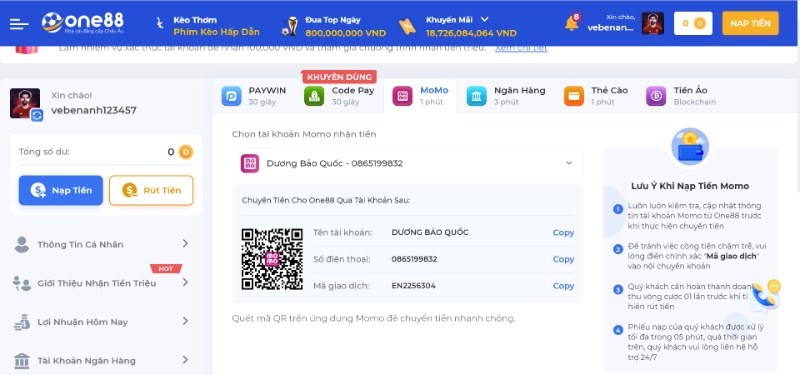Copy the Số điện thoại value
The width and height of the screenshot is (800, 375).
563,259
